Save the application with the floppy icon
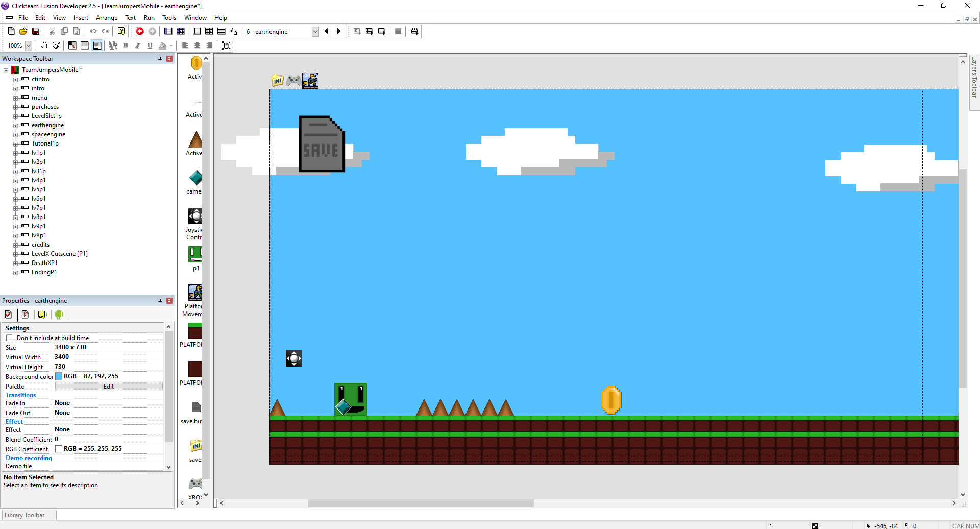 point(36,31)
